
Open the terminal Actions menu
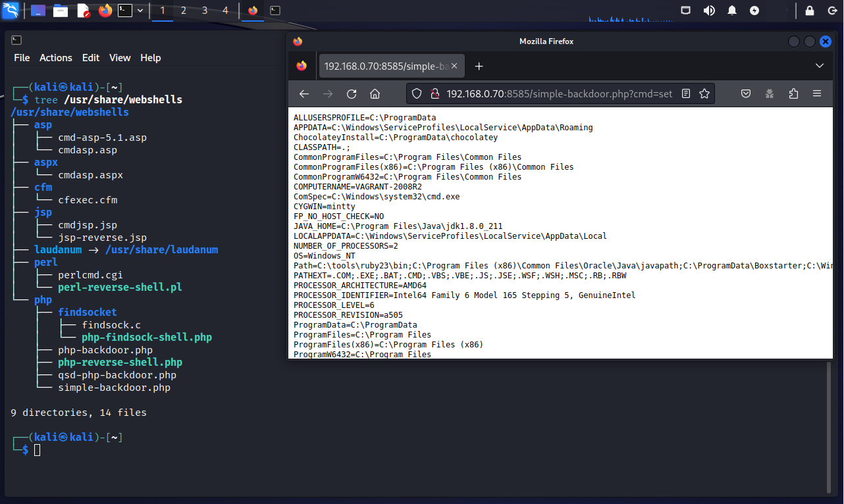pyautogui.click(x=56, y=58)
